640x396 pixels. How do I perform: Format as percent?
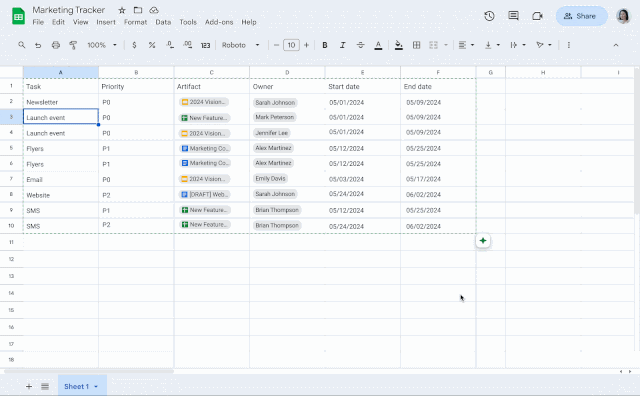[152, 45]
